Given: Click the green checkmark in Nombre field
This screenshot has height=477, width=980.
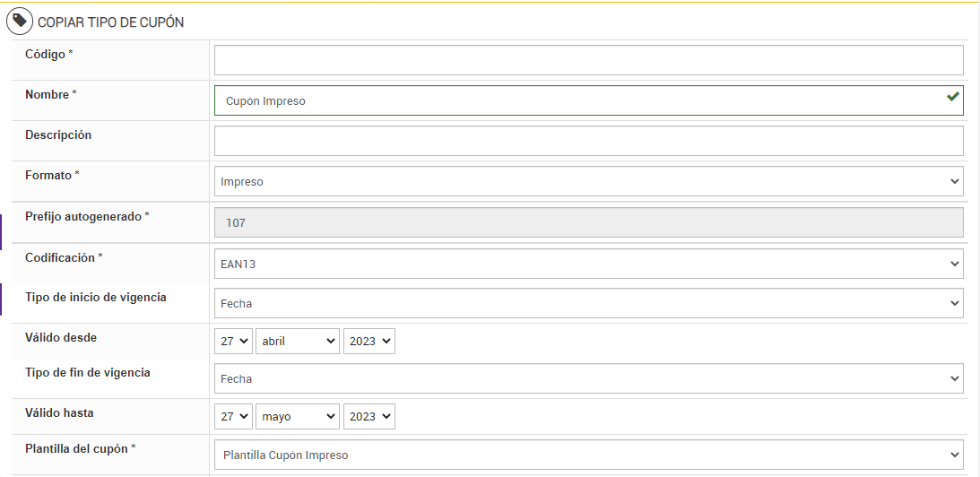Looking at the screenshot, I should coord(952,97).
